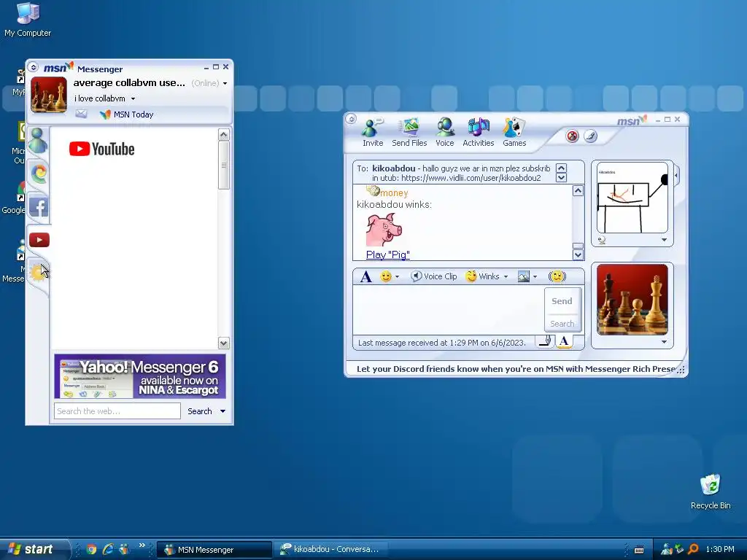Viewport: 747px width, 560px height.
Task: Record a Voice Clip
Action: [x=433, y=276]
